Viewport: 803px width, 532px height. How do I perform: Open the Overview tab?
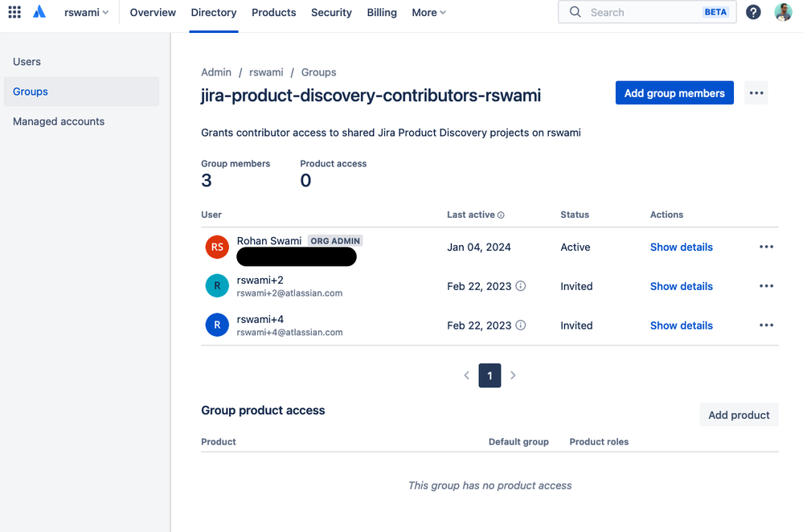coord(153,12)
